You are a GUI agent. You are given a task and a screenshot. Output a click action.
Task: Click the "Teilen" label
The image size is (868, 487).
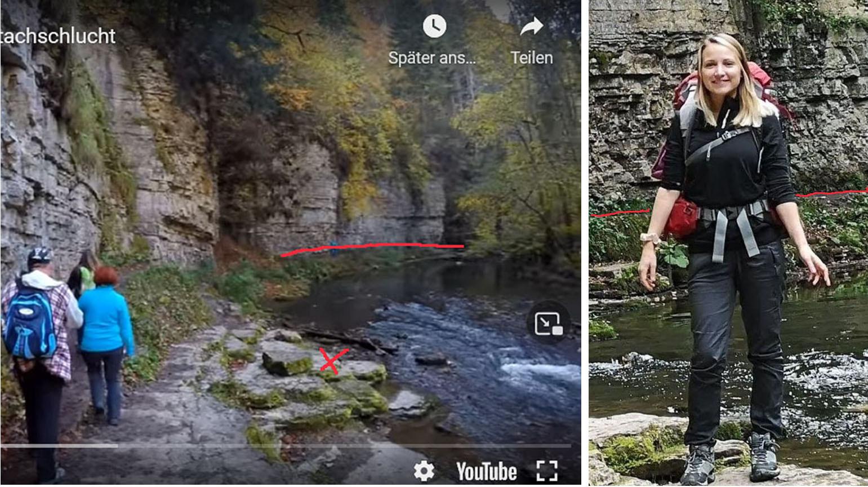tap(532, 57)
